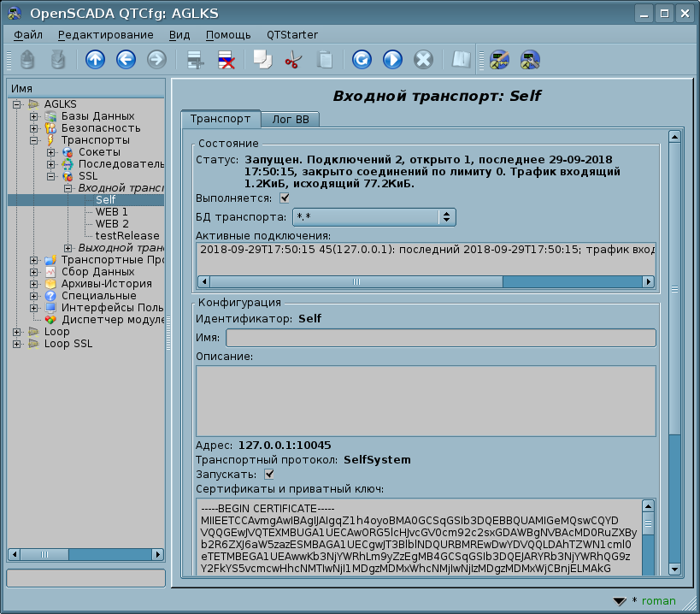Expand the Выходной транспорт node
The height and width of the screenshot is (614, 700).
click(x=68, y=248)
